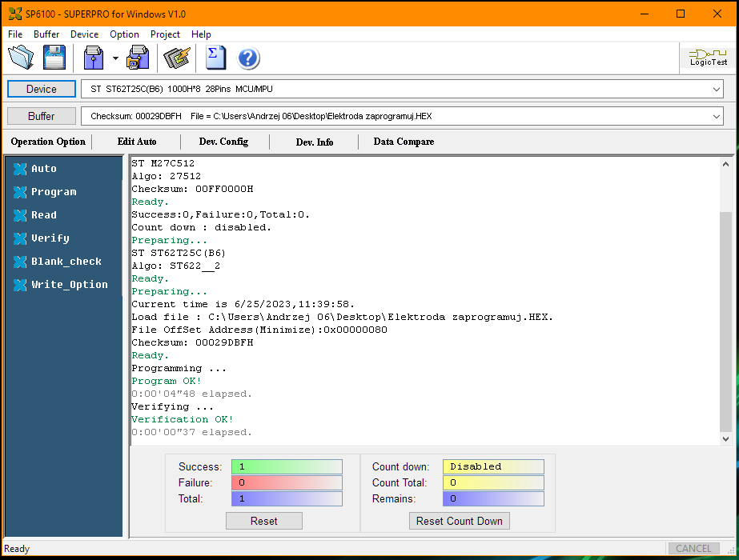Viewport: 739px width, 560px height.
Task: Open Edit Auto
Action: point(137,142)
